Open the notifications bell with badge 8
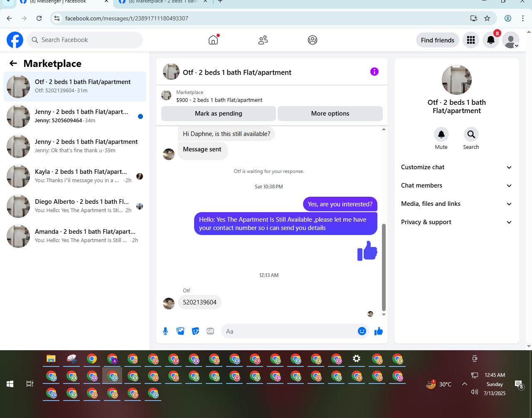The width and height of the screenshot is (532, 418). [x=491, y=40]
